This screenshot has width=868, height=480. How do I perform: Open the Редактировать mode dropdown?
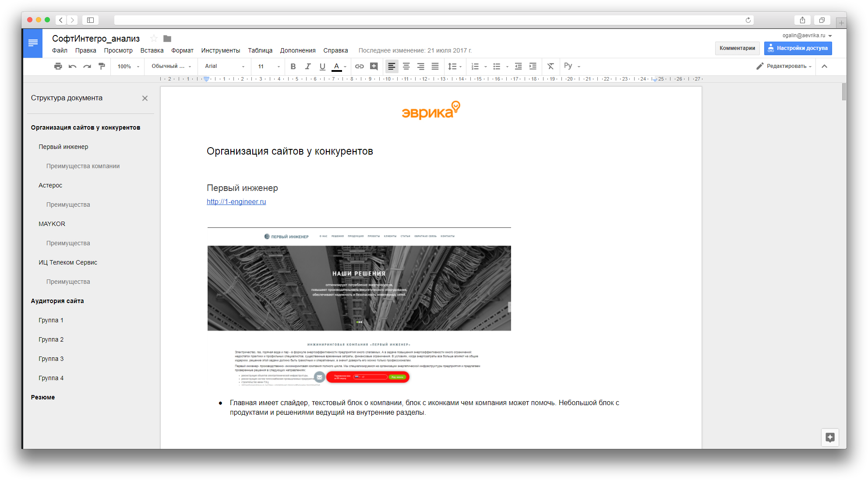[784, 66]
